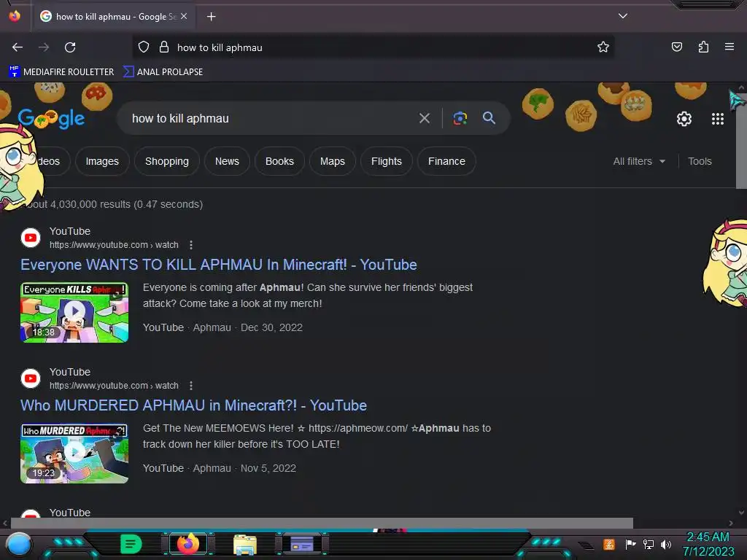747x560 pixels.
Task: Search by image with Google Lens
Action: coord(460,118)
